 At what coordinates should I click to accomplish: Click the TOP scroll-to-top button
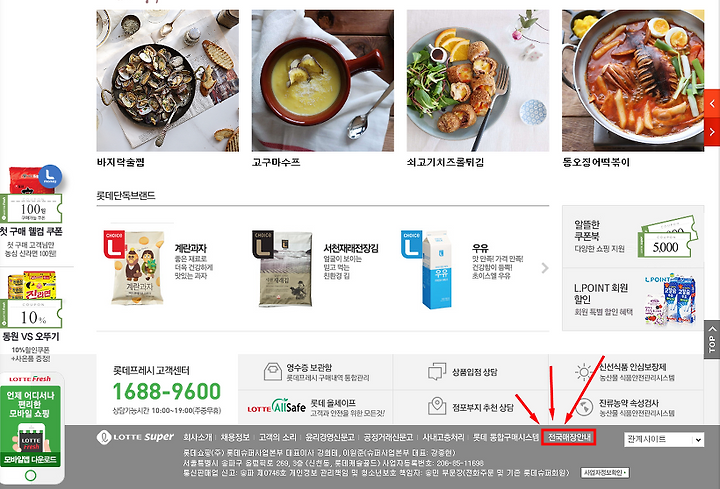point(712,339)
